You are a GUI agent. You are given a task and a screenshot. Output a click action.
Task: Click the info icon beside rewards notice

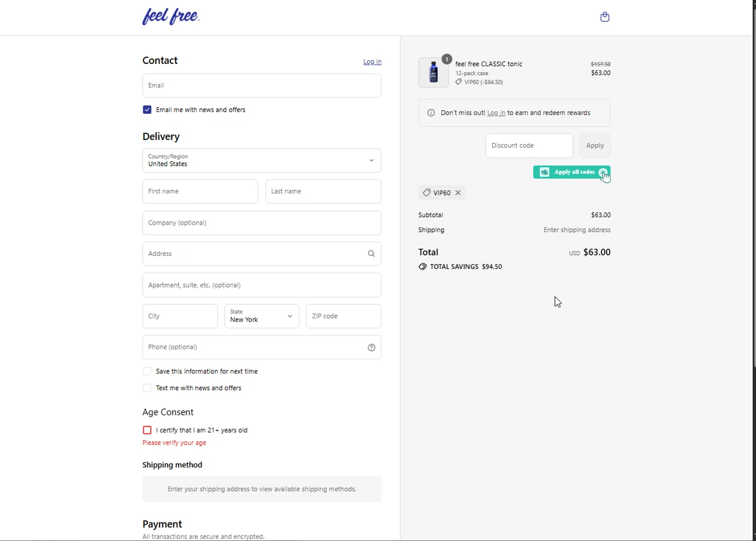pyautogui.click(x=431, y=113)
